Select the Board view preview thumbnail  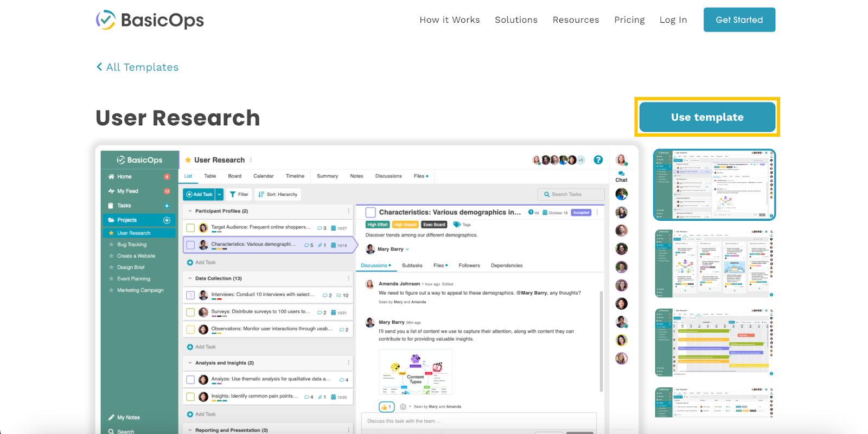[x=714, y=263]
